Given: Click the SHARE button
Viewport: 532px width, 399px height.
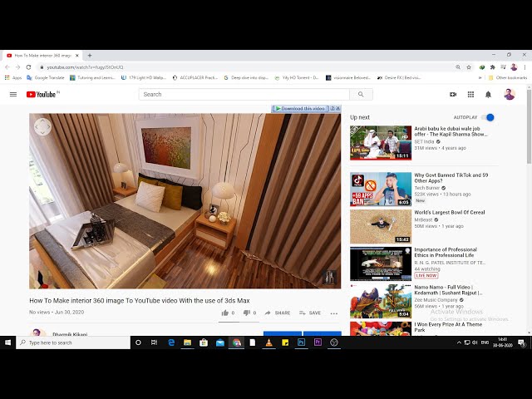Looking at the screenshot, I should 278,313.
